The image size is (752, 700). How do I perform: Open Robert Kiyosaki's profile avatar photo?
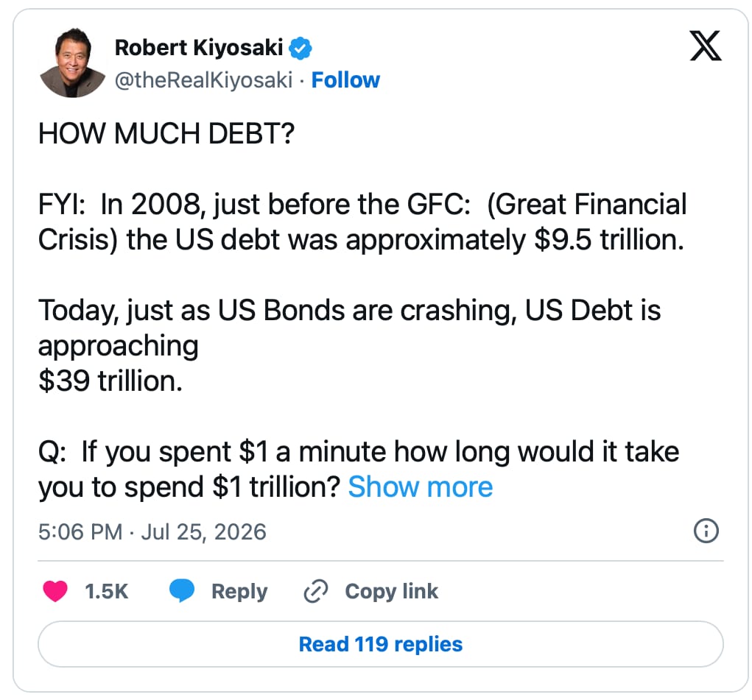pos(73,63)
